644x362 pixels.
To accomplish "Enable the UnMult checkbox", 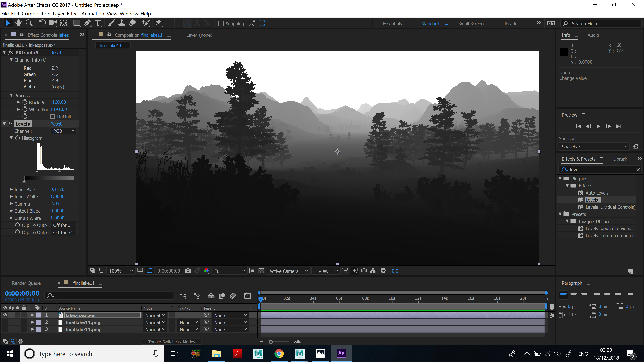I will [x=53, y=117].
